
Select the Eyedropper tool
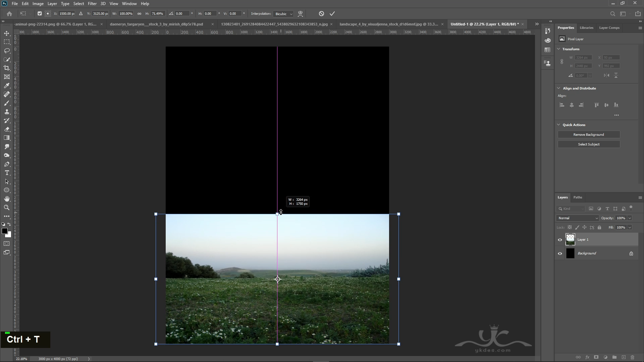[x=7, y=85]
